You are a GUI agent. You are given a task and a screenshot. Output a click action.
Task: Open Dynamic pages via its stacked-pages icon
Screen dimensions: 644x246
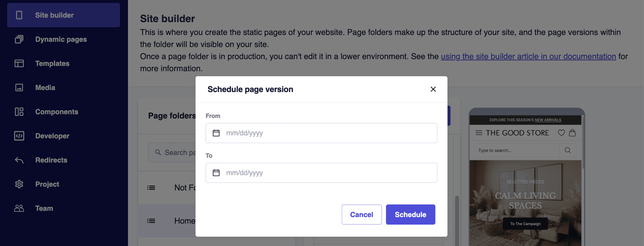(x=19, y=40)
